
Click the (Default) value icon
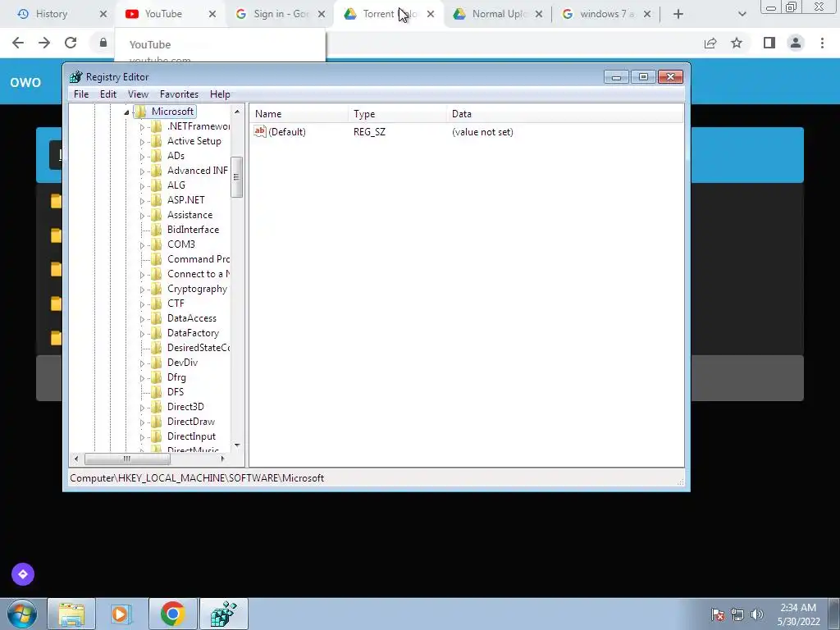(260, 131)
